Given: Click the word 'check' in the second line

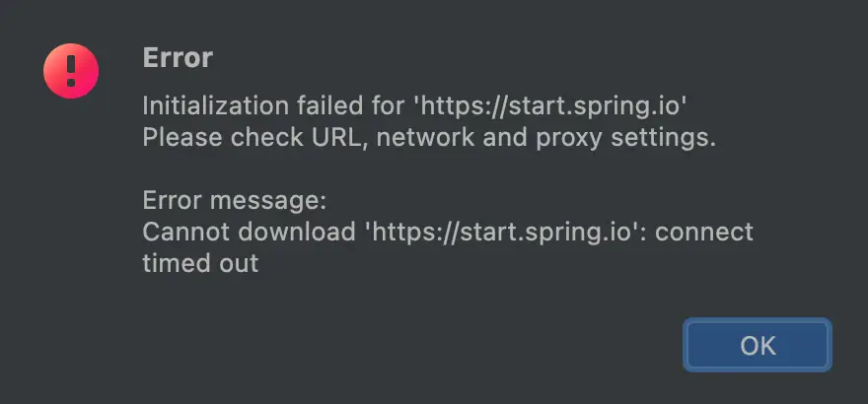Looking at the screenshot, I should 267,138.
